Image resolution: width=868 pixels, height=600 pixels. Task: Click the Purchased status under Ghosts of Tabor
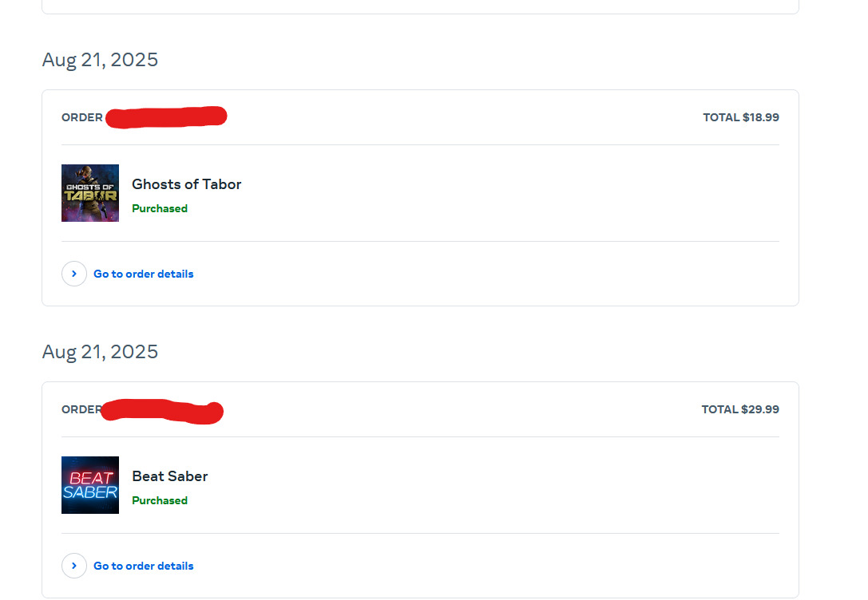pyautogui.click(x=160, y=208)
